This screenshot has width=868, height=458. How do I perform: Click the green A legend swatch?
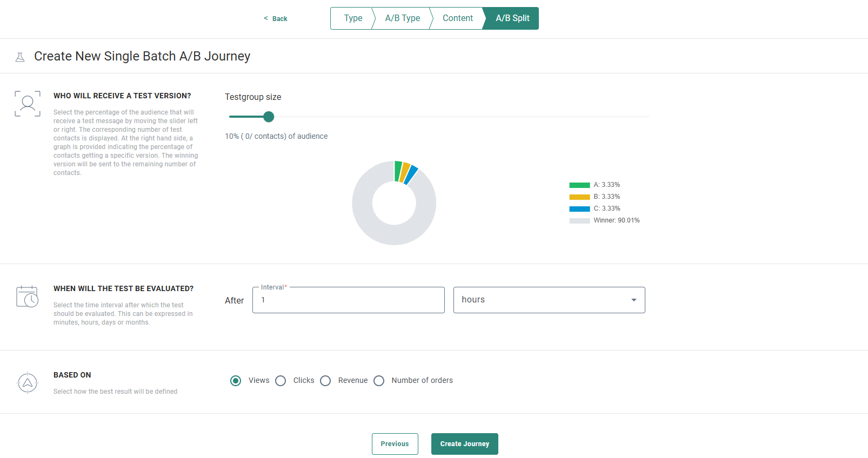[x=579, y=185]
